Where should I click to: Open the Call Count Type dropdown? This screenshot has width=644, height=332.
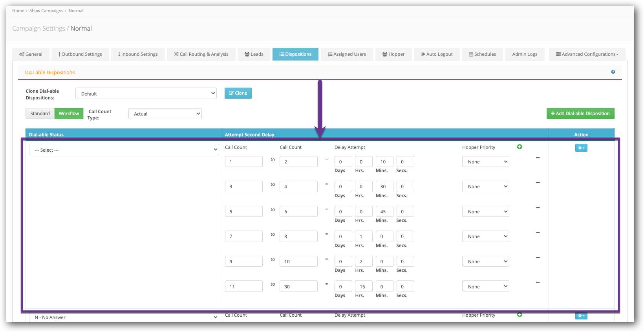(165, 114)
